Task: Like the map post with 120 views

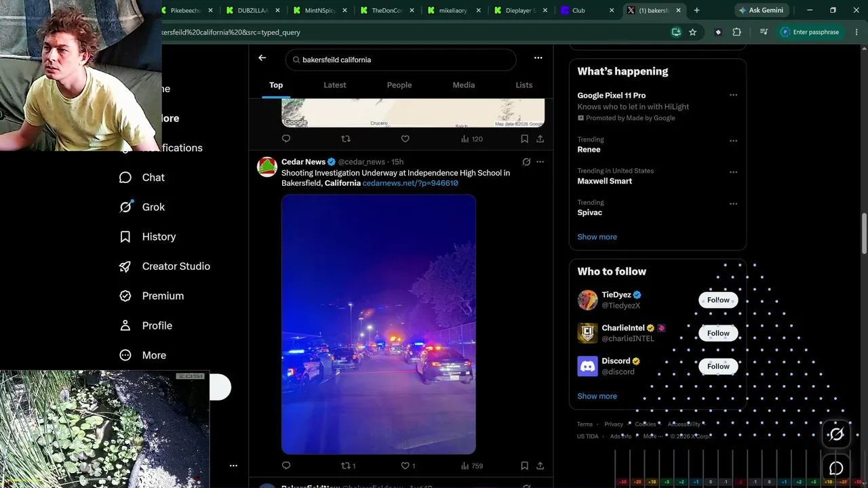Action: point(405,139)
